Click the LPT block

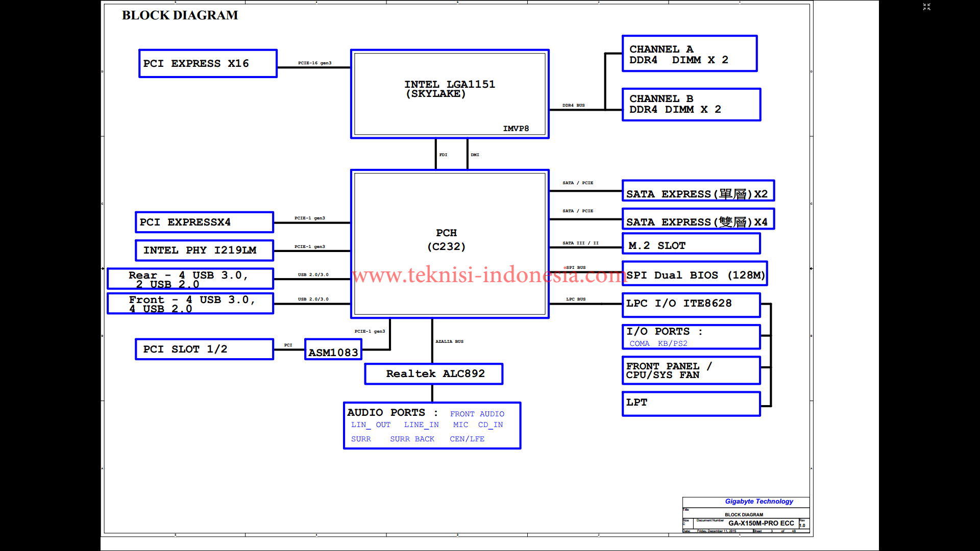point(691,404)
